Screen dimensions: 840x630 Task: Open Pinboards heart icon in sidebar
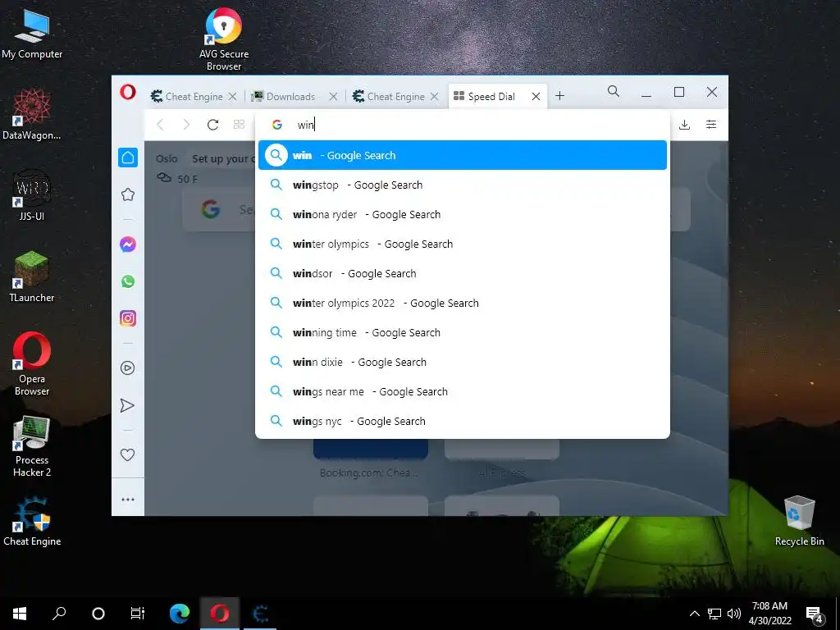[x=127, y=454]
